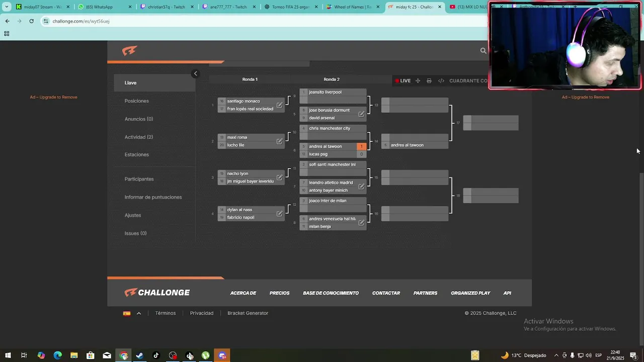
Task: Click the move/pan arrows bracket icon
Action: (418, 81)
